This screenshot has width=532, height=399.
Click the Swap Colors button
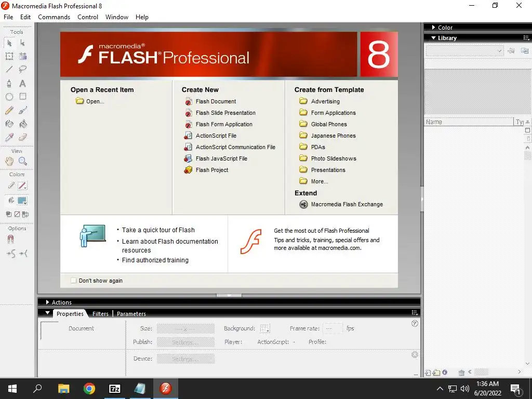click(x=25, y=214)
